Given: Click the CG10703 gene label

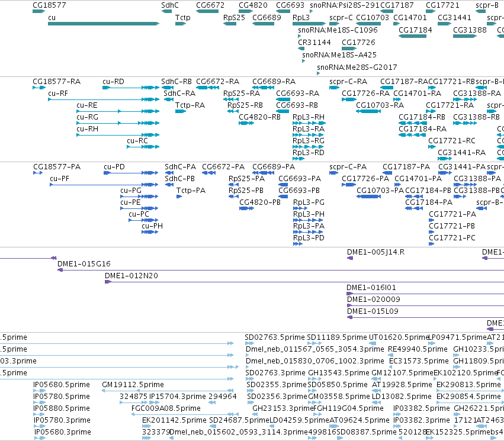Looking at the screenshot, I should [372, 17].
